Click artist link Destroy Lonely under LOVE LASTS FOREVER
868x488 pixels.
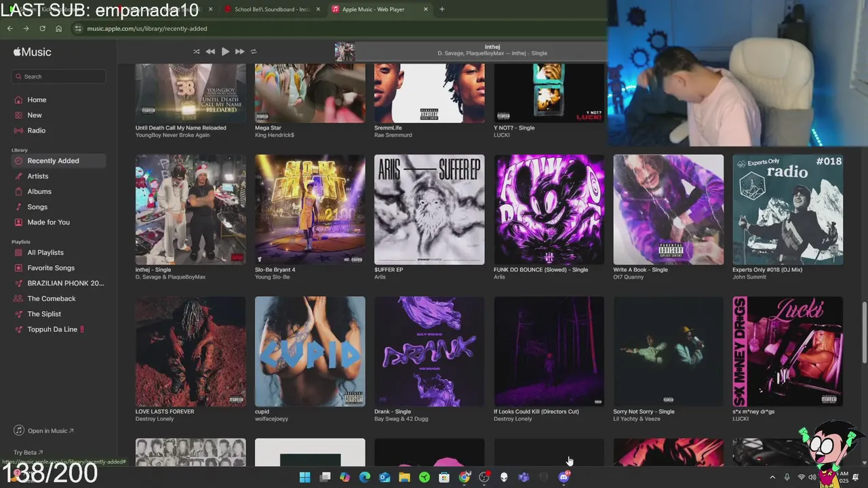click(155, 419)
